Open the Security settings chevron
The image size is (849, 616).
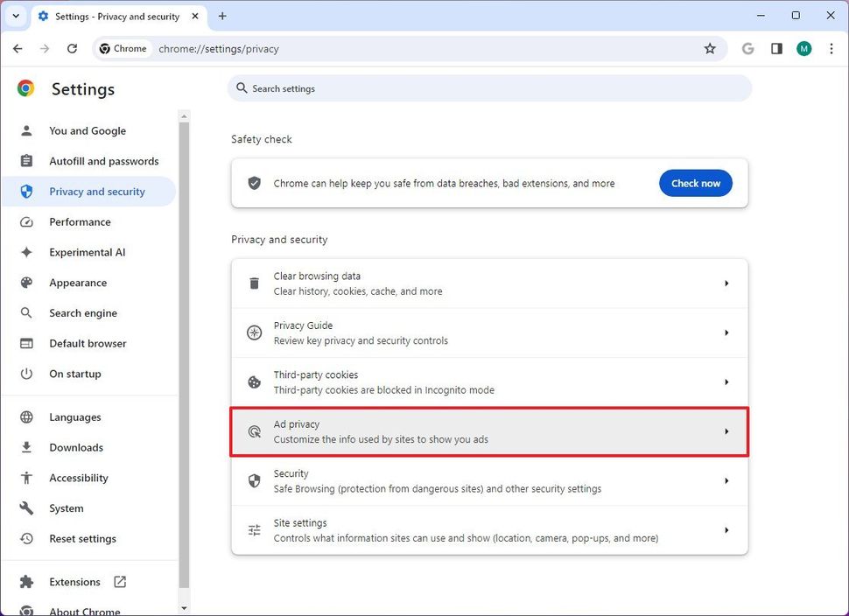tap(726, 480)
